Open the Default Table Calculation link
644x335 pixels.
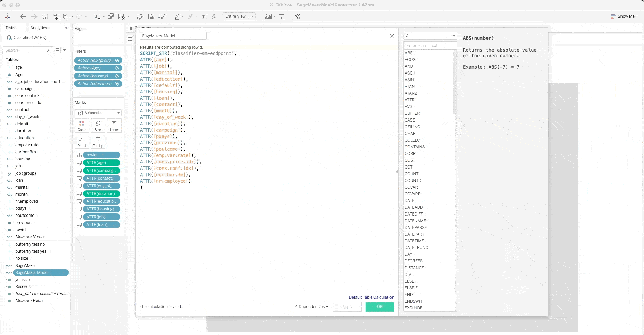pyautogui.click(x=371, y=297)
